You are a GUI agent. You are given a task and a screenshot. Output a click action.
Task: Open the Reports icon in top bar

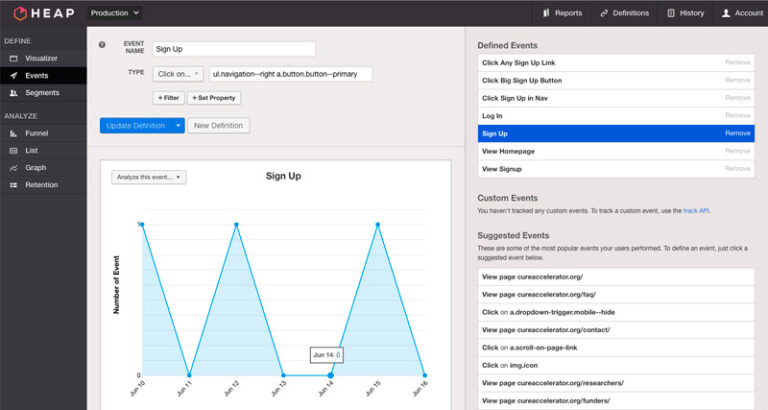546,13
